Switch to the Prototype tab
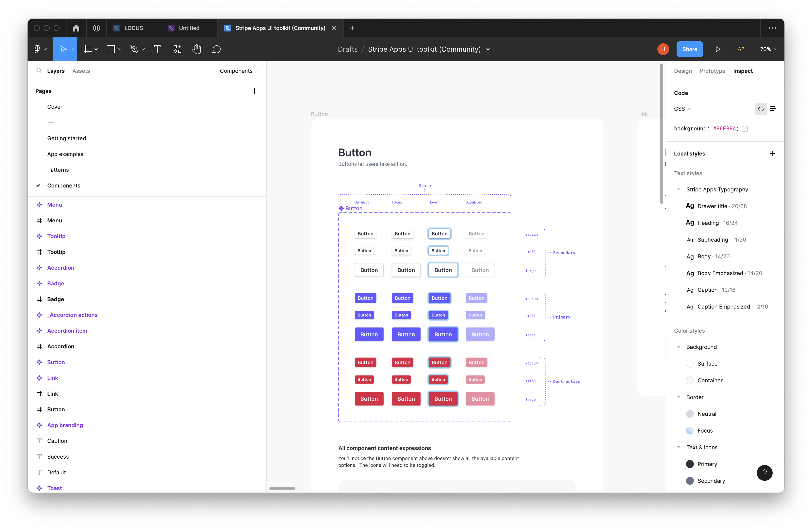The height and width of the screenshot is (529, 812). [712, 71]
